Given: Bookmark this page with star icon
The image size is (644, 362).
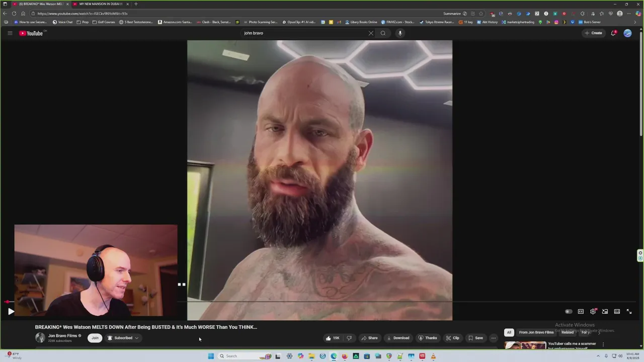Looking at the screenshot, I should [481, 14].
